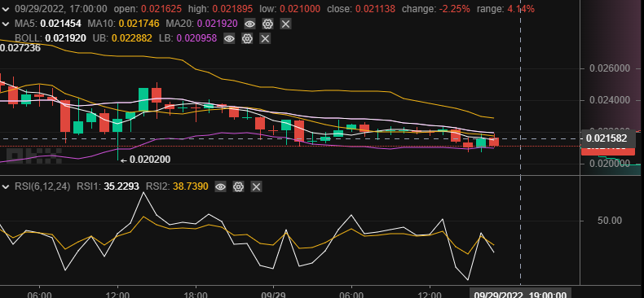Click the MA20 value 0.021920 in MA row

(x=218, y=24)
